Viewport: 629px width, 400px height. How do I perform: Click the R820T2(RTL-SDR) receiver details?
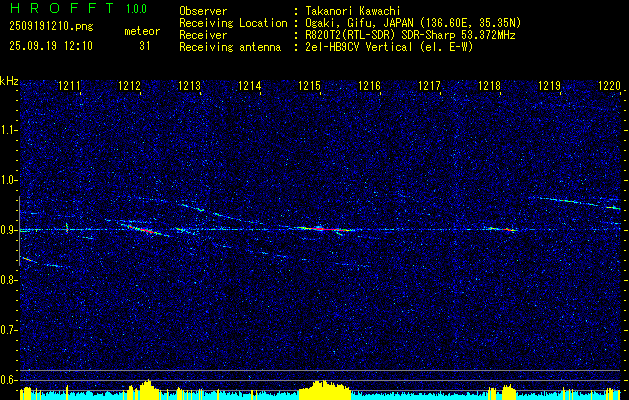410,35
